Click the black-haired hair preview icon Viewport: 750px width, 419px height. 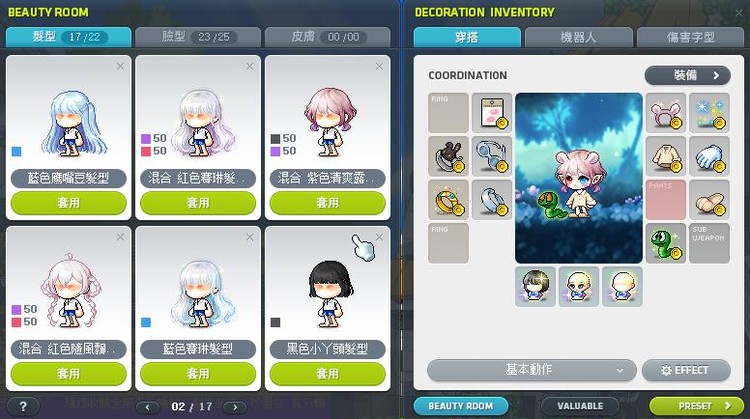point(535,287)
